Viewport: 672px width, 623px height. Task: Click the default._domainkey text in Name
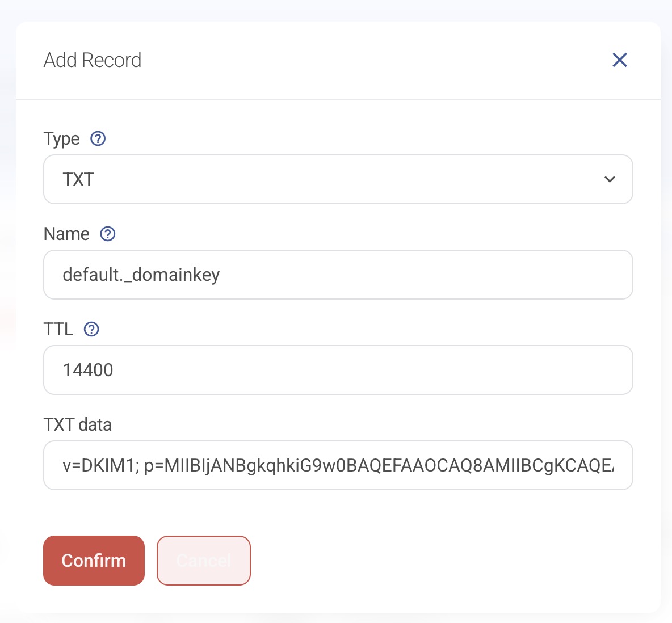coord(141,275)
